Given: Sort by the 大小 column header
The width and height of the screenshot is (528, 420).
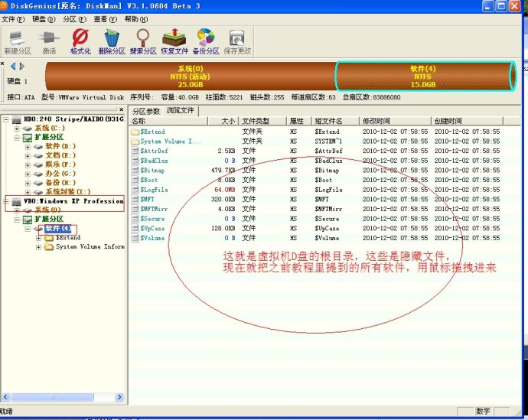Looking at the screenshot, I should point(223,121).
